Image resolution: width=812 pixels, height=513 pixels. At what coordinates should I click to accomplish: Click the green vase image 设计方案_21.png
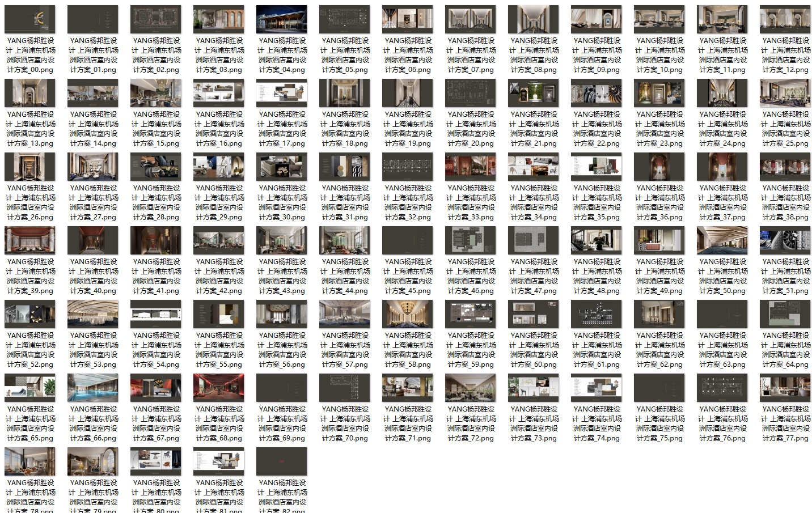click(533, 92)
